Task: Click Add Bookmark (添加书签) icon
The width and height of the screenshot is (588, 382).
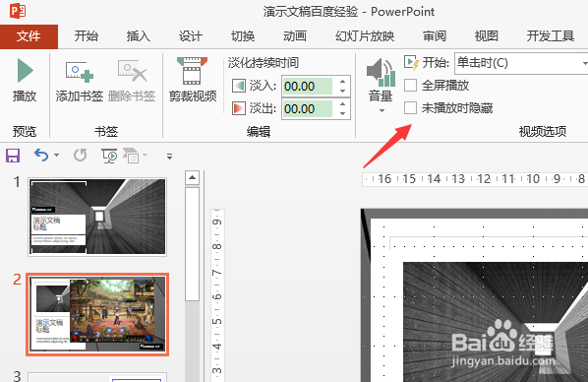Action: (79, 71)
